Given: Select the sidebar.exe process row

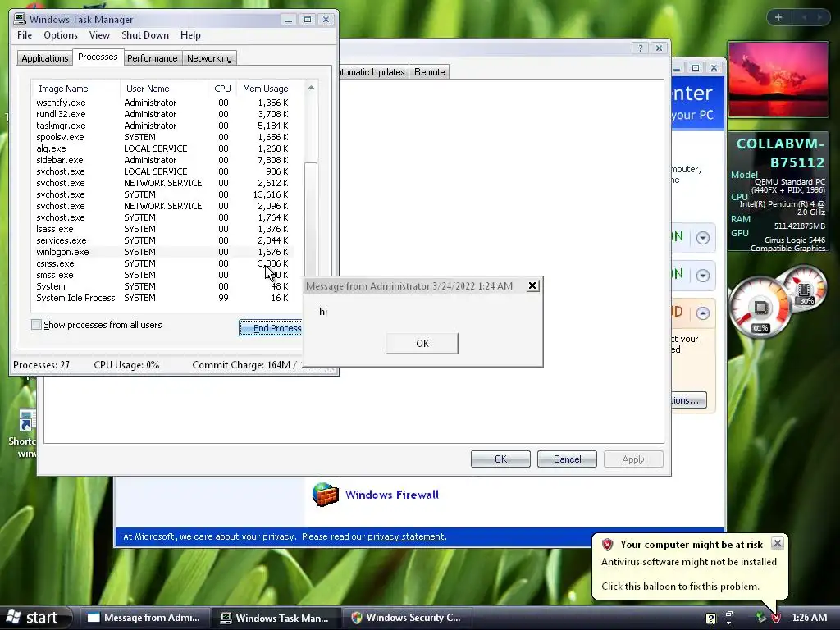Looking at the screenshot, I should point(162,160).
